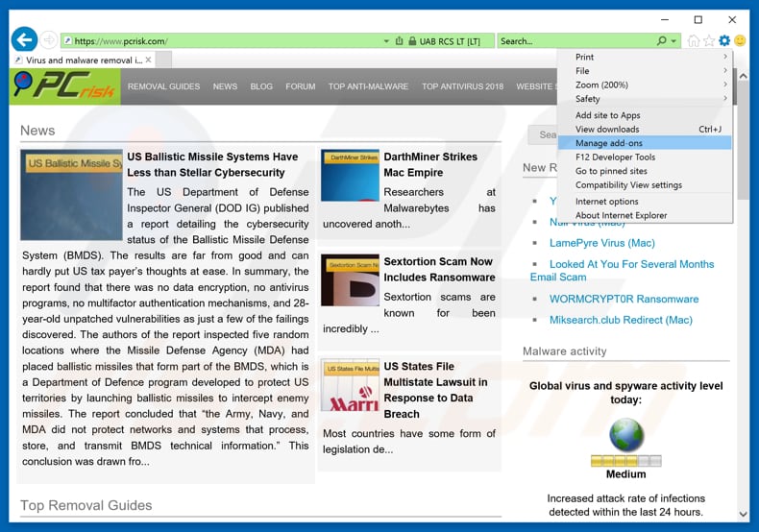The height and width of the screenshot is (532, 759).
Task: Open Compatibility View settings
Action: [x=645, y=185]
